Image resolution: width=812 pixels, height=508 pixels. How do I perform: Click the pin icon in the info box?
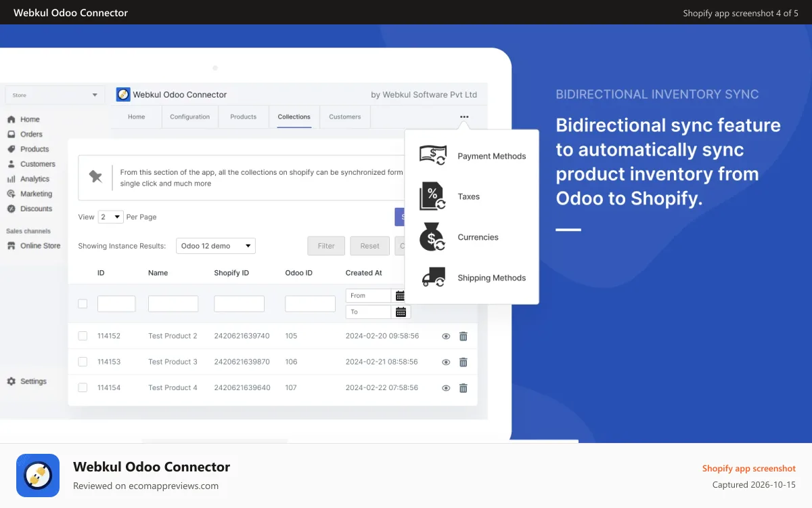pos(96,177)
